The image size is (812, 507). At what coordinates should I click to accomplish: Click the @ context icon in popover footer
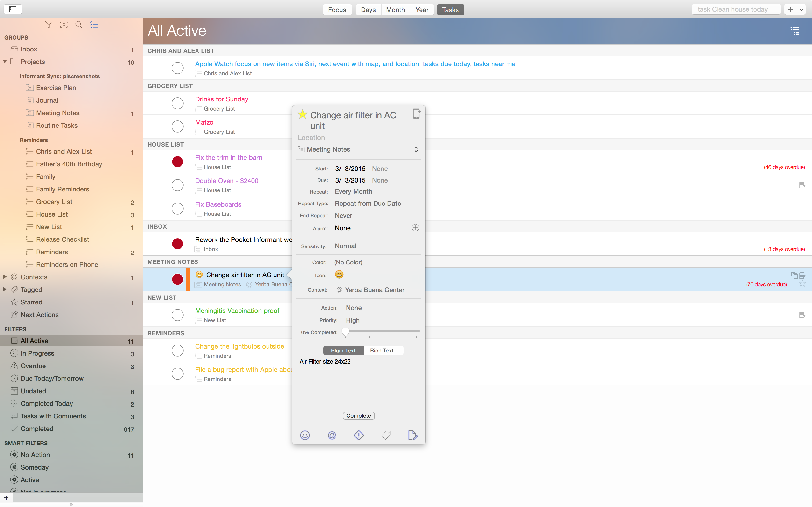[332, 435]
